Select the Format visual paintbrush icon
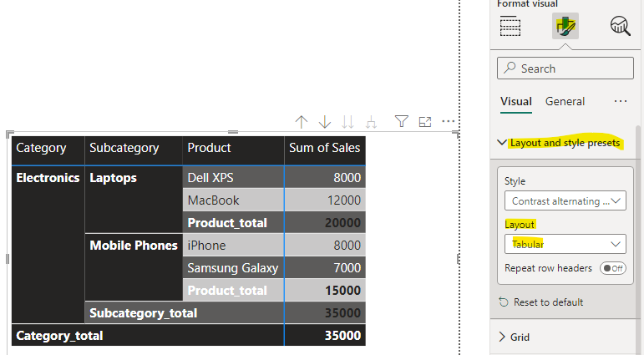The image size is (644, 355). pyautogui.click(x=565, y=26)
